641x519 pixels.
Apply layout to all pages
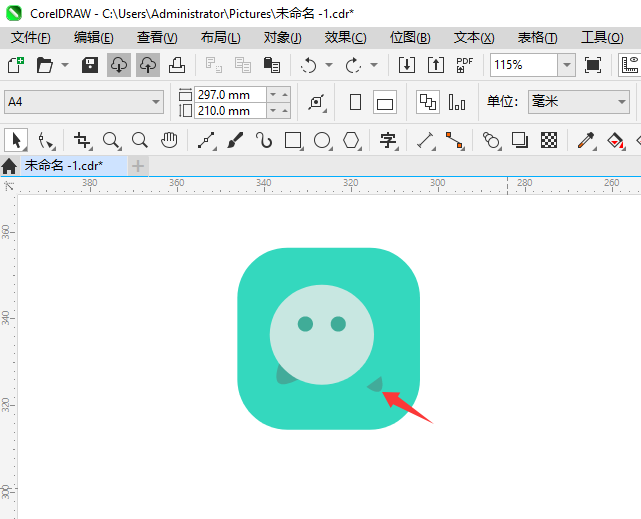point(428,102)
